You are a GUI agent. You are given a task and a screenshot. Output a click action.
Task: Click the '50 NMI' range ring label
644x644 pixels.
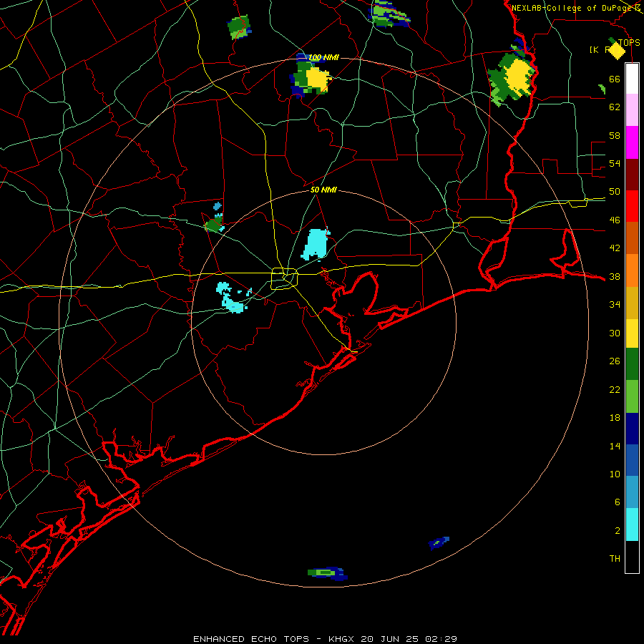(x=323, y=190)
